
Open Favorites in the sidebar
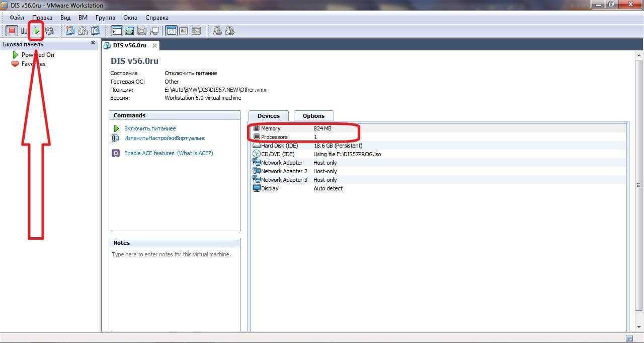[x=33, y=64]
